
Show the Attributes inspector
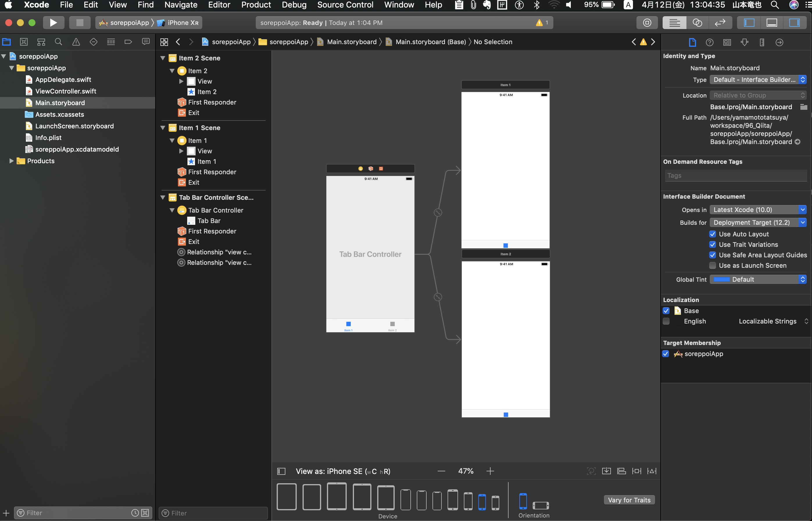click(x=744, y=42)
